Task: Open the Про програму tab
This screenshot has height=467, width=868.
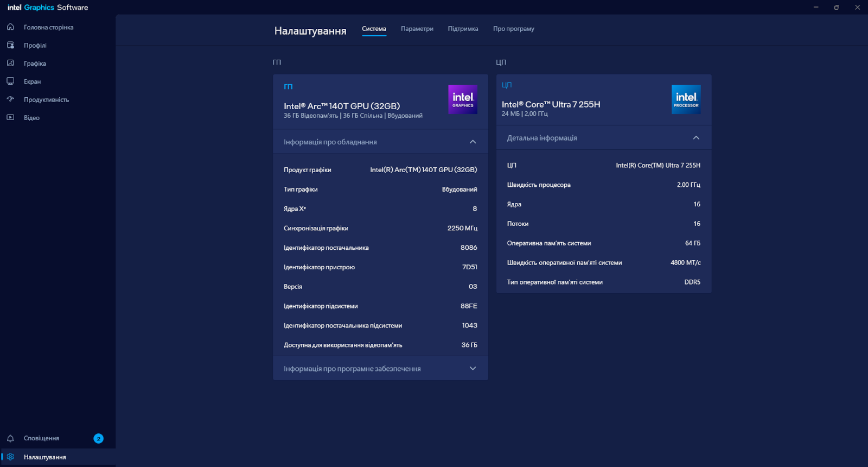Action: (x=514, y=29)
